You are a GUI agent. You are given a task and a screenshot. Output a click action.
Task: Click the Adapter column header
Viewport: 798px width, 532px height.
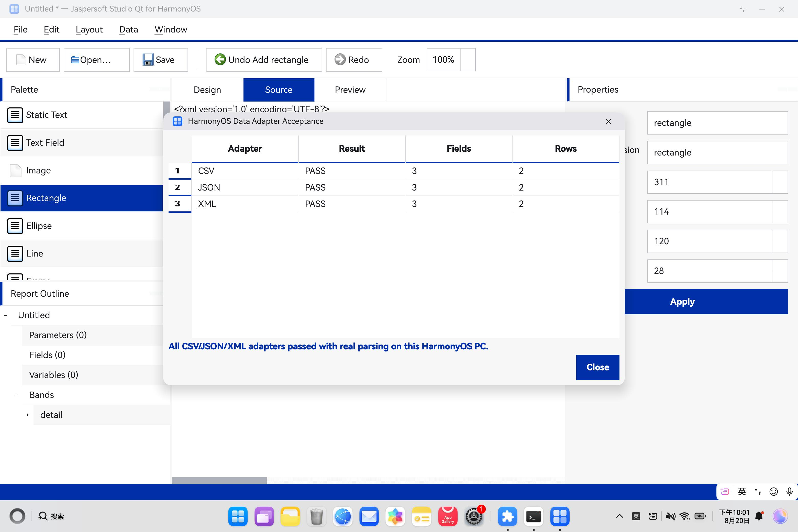245,149
